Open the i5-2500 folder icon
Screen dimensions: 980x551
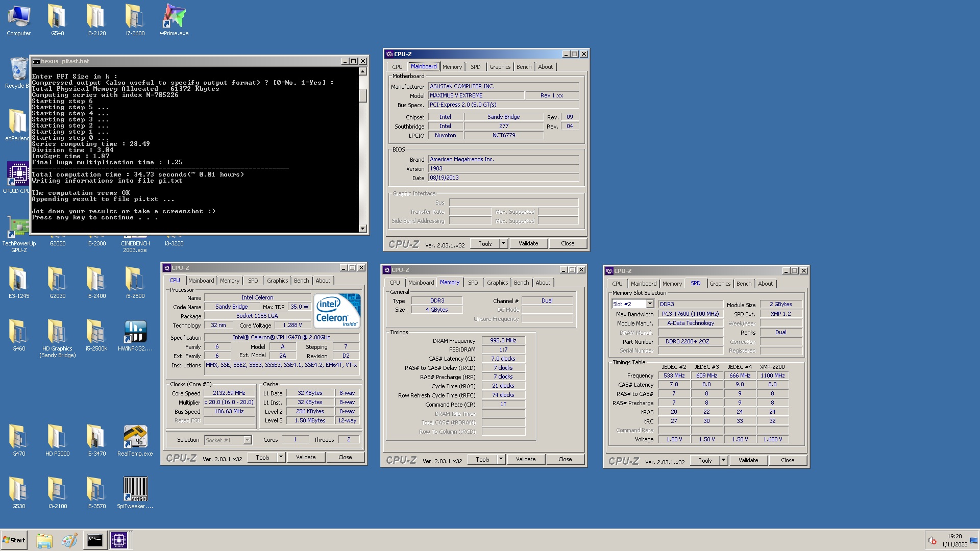click(x=135, y=283)
